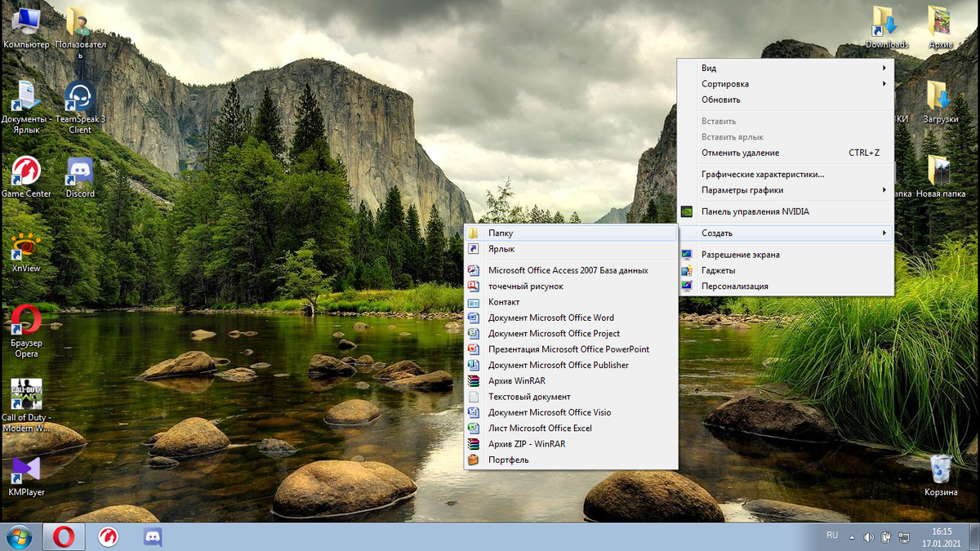The image size is (980, 551).
Task: Open the Пользователь folder icon
Action: coord(80,32)
